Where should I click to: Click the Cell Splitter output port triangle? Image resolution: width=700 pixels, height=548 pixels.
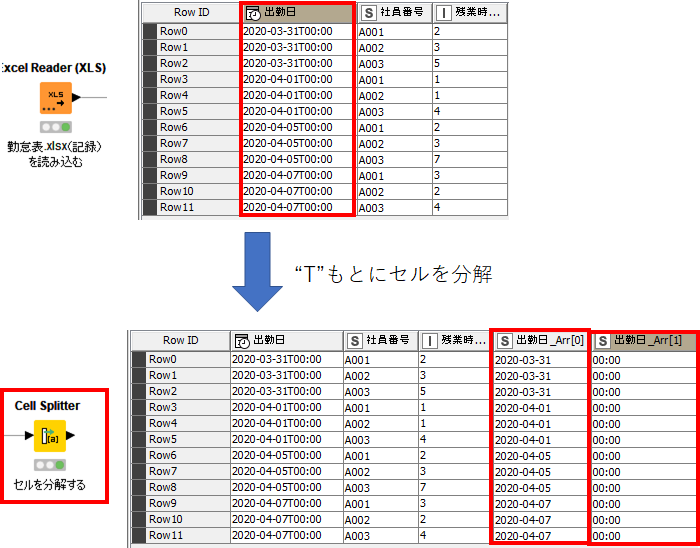click(x=71, y=436)
